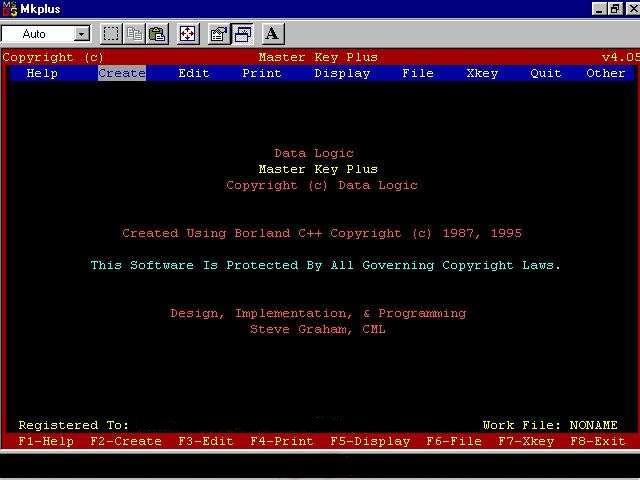Click the Paste clipboard icon
Viewport: 640px width, 480px height.
pos(157,34)
